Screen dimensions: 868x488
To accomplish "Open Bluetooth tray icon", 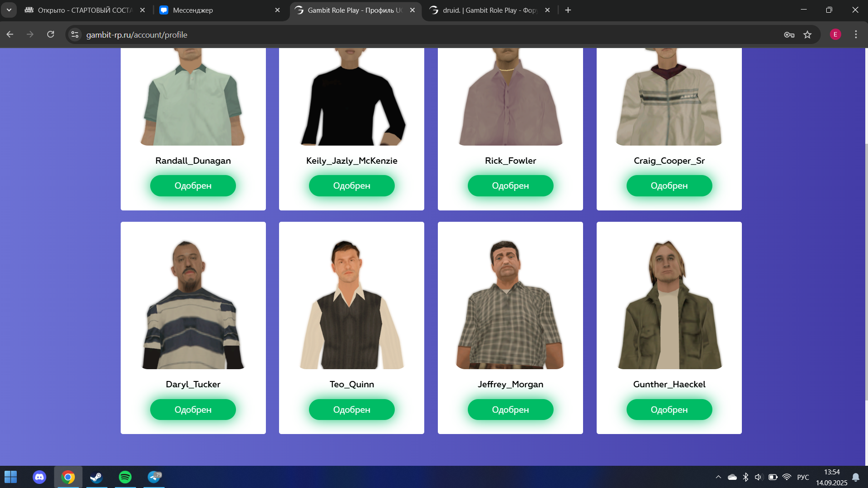I will pos(745,477).
